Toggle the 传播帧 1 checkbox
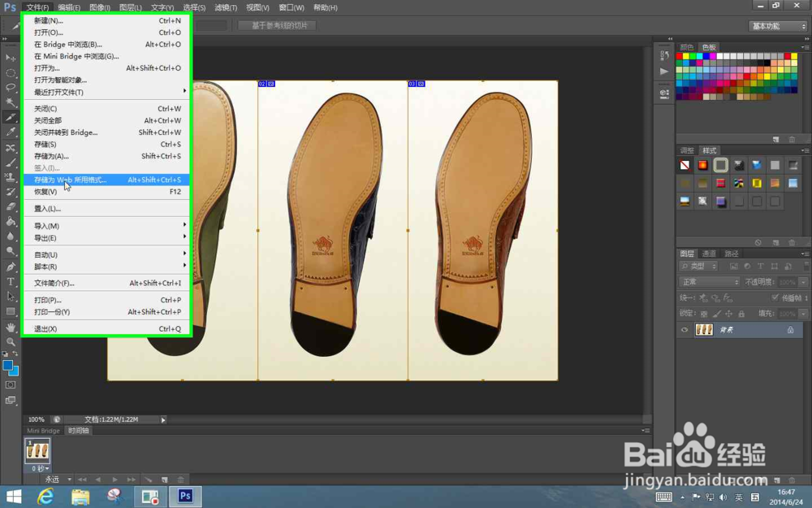The width and height of the screenshot is (812, 508). coord(775,297)
